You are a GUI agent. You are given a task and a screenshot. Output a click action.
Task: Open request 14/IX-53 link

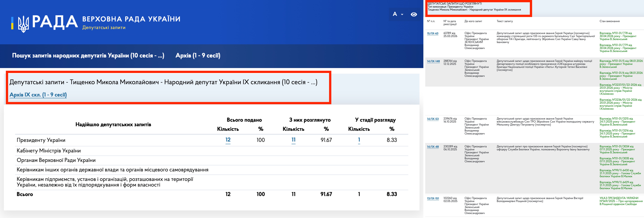coord(433,119)
